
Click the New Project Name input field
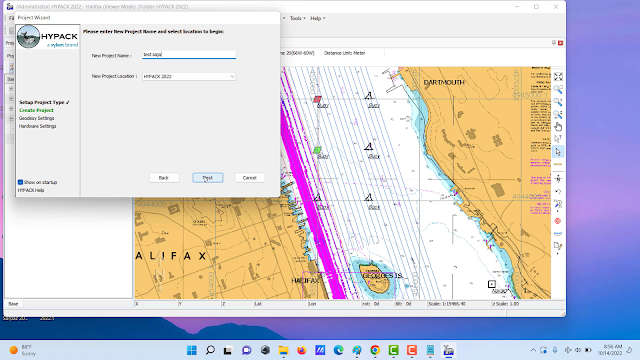pyautogui.click(x=189, y=54)
